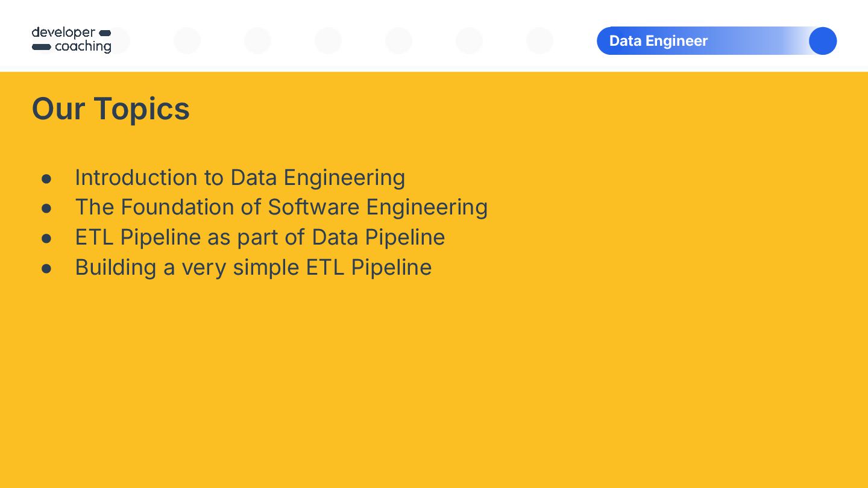Select the second faint gray circle in the header
The width and height of the screenshot is (868, 488).
(187, 41)
